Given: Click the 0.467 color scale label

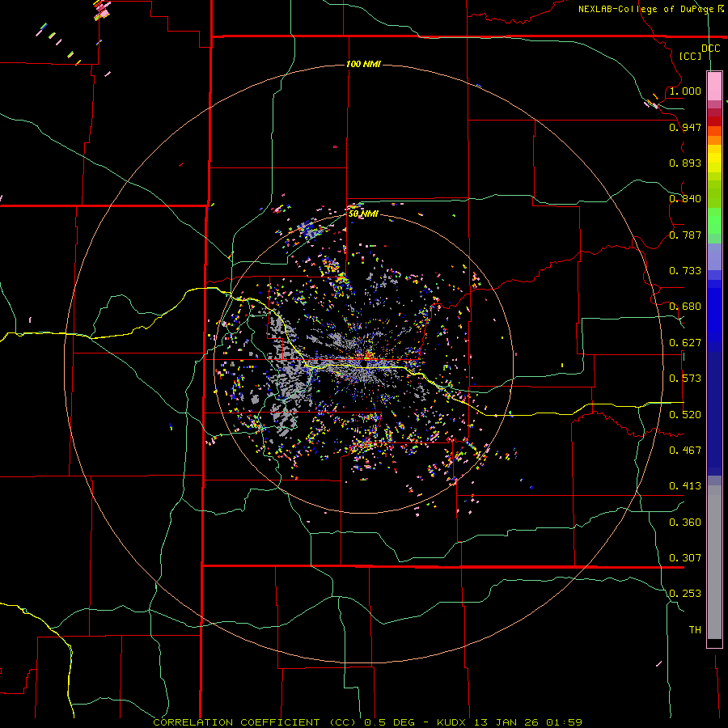Looking at the screenshot, I should 685,451.
